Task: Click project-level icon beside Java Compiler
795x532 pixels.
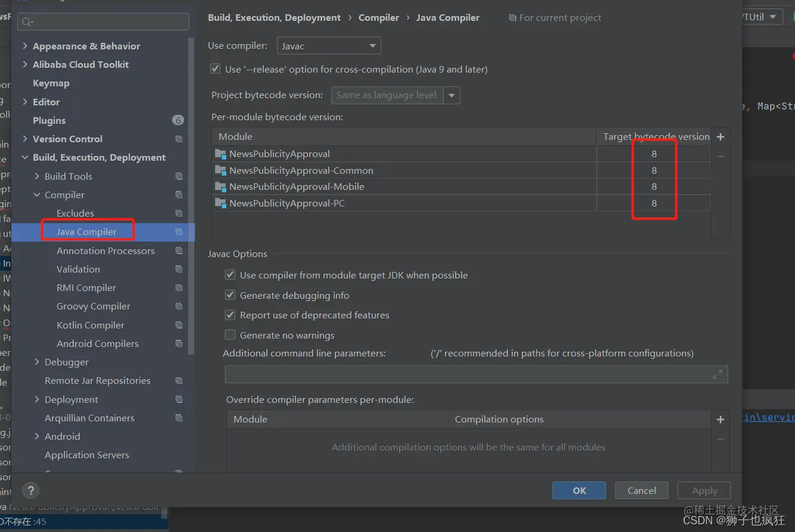Action: pyautogui.click(x=179, y=232)
